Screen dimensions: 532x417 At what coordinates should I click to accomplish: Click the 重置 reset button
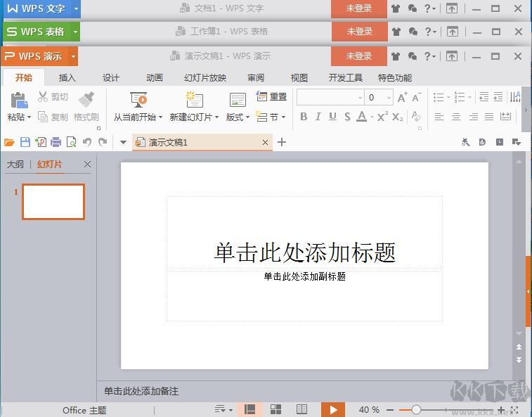pos(272,97)
